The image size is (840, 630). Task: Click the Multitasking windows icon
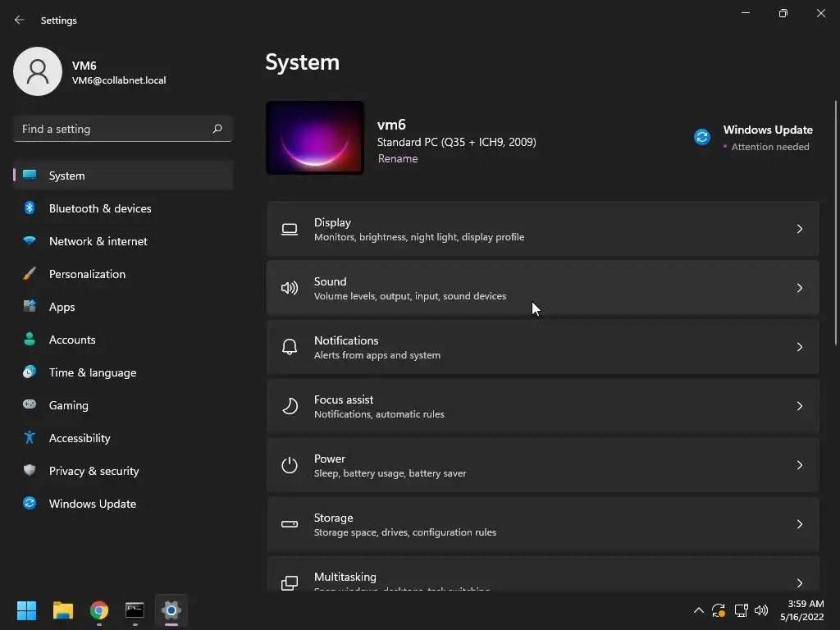(290, 583)
